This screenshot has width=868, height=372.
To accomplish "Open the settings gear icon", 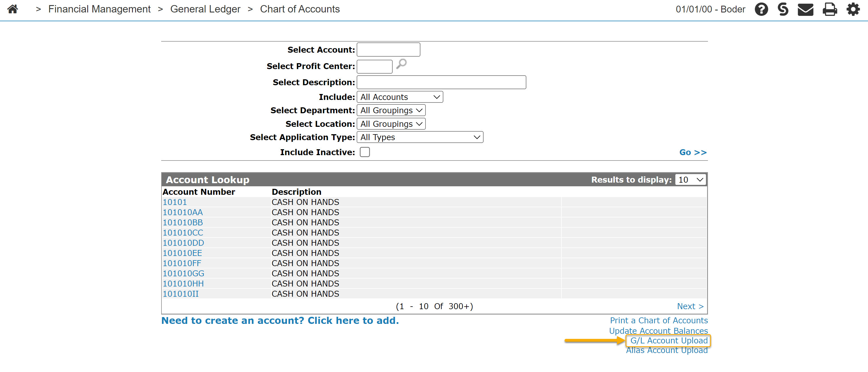I will 853,9.
